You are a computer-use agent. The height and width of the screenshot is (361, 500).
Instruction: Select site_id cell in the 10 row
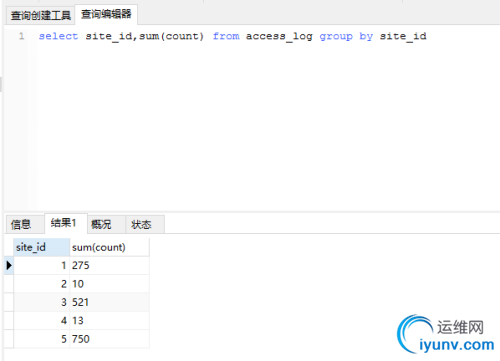click(42, 284)
